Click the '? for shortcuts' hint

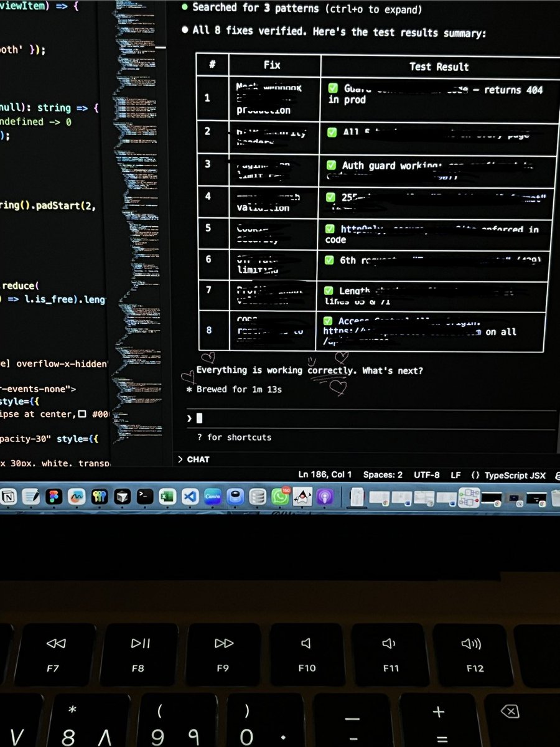234,437
